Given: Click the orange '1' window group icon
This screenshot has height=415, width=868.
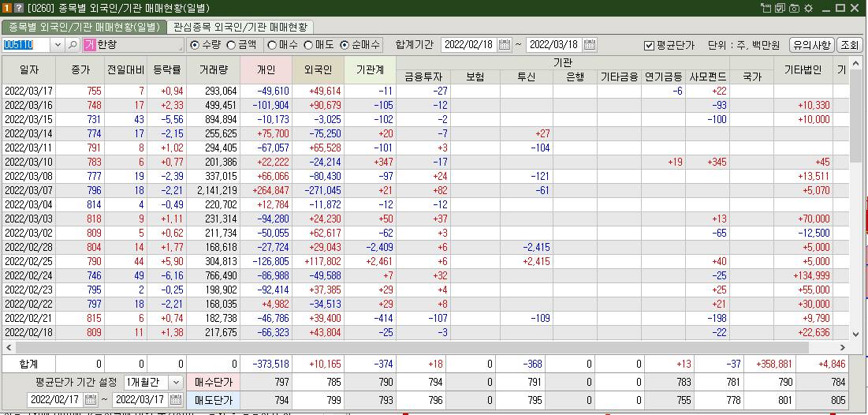Looking at the screenshot, I should [x=8, y=8].
